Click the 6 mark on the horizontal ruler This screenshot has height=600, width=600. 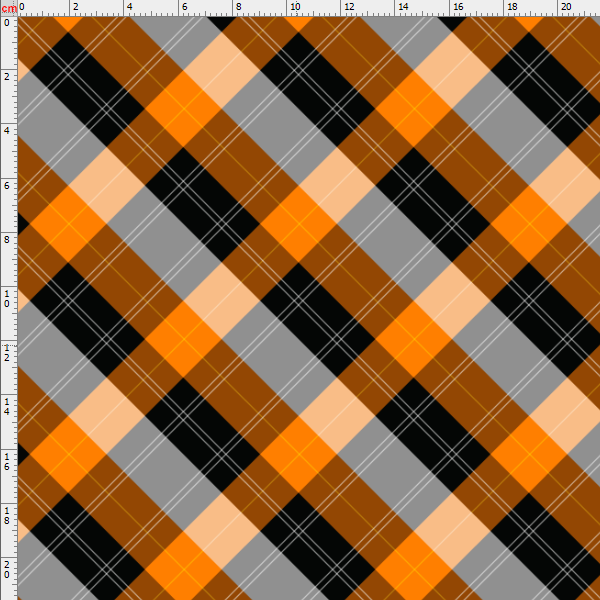click(x=184, y=7)
